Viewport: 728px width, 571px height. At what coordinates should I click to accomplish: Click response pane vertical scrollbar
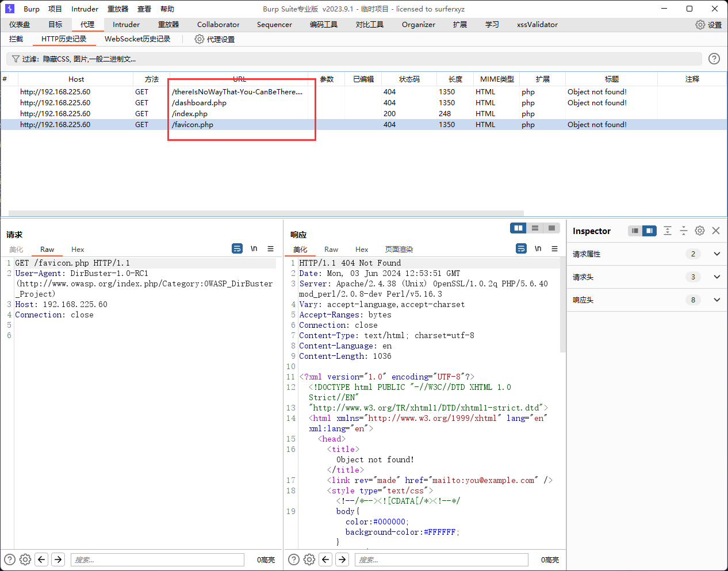pyautogui.click(x=563, y=305)
